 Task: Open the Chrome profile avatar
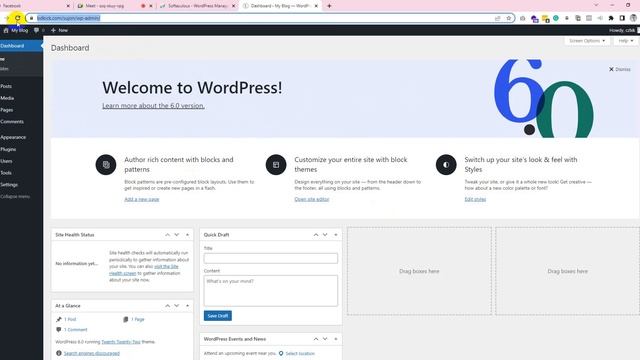tap(633, 18)
